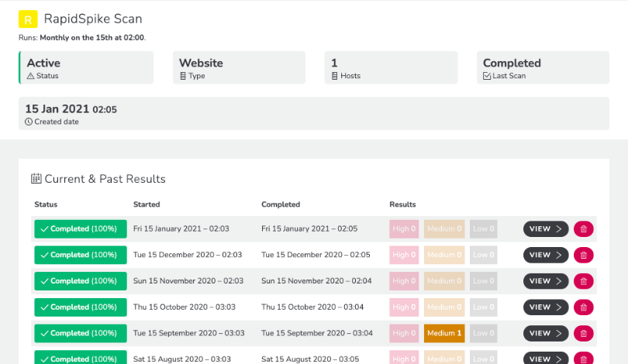Delete the 15 November 2020 scan result
Image resolution: width=628 pixels, height=364 pixels.
coord(584,281)
